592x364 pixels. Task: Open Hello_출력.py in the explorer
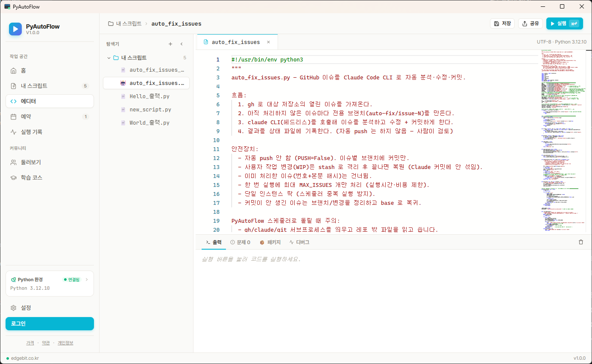[x=146, y=96]
